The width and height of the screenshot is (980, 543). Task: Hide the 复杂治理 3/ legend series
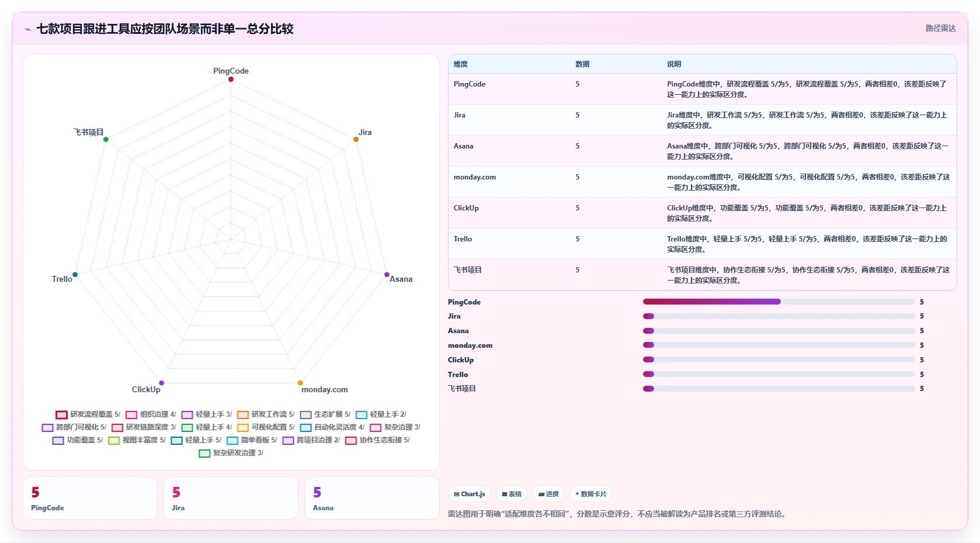point(395,427)
